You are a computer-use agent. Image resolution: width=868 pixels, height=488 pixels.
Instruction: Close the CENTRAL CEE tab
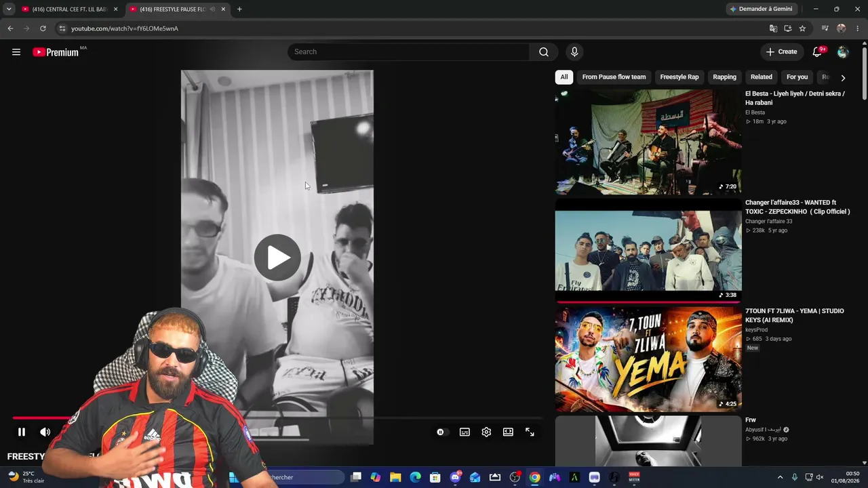[115, 9]
